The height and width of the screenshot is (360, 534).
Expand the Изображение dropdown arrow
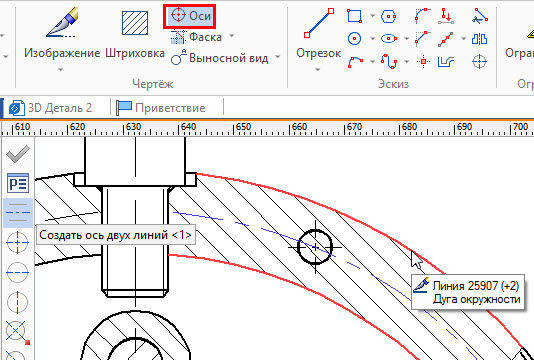61,70
